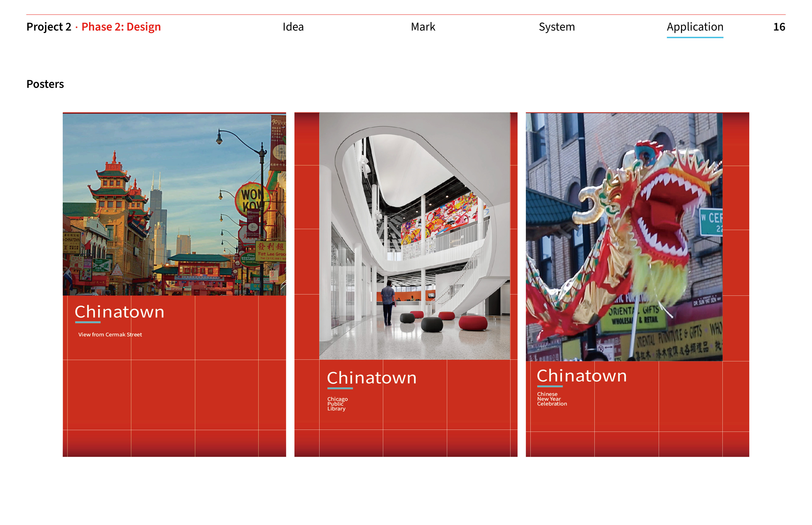Select the Mark section tab
This screenshot has width=812, height=525.
(423, 27)
